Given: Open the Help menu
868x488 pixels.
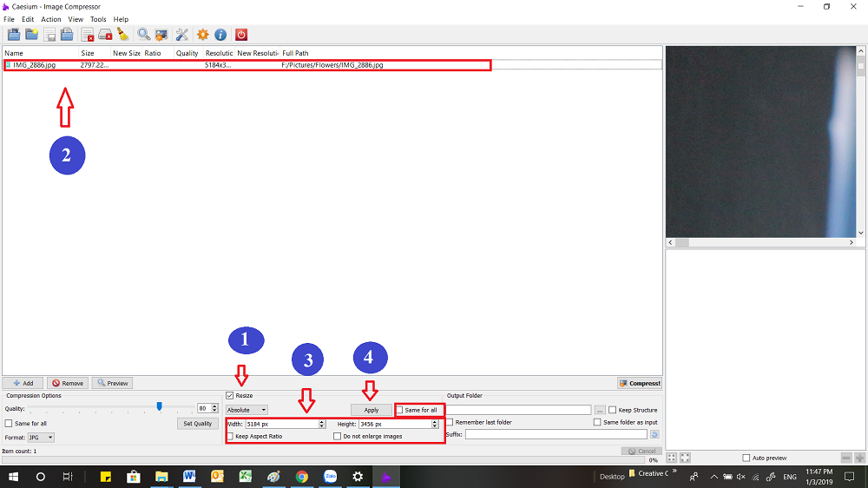Looking at the screenshot, I should (121, 19).
